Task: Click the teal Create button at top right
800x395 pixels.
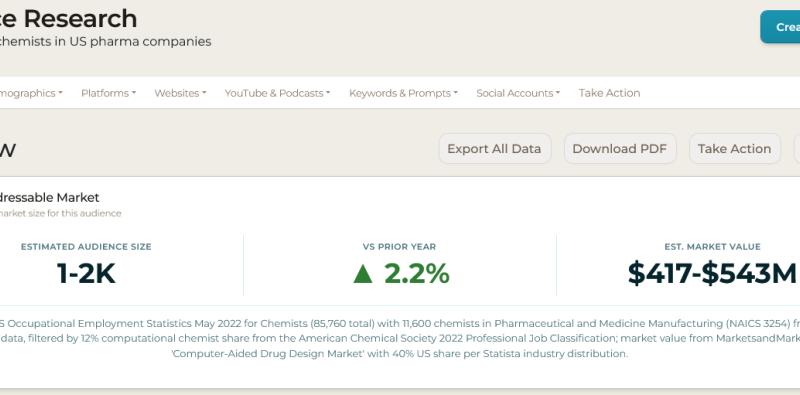Action: tap(780, 27)
